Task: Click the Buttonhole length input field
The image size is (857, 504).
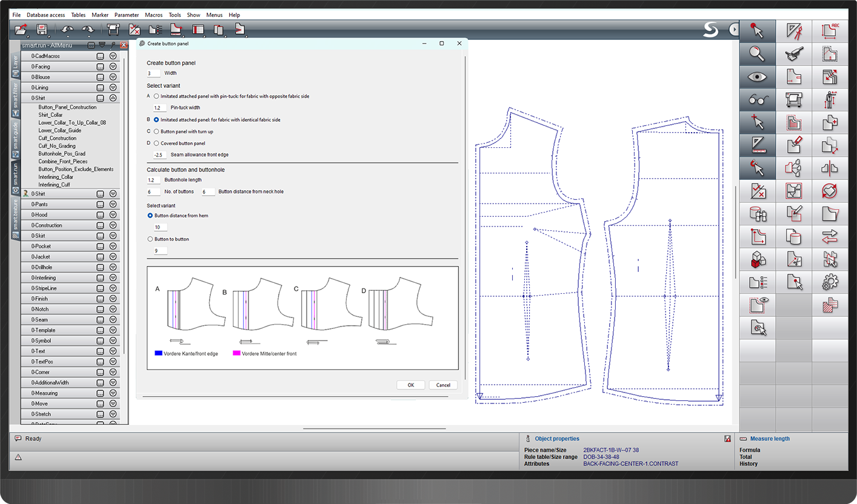Action: point(154,180)
